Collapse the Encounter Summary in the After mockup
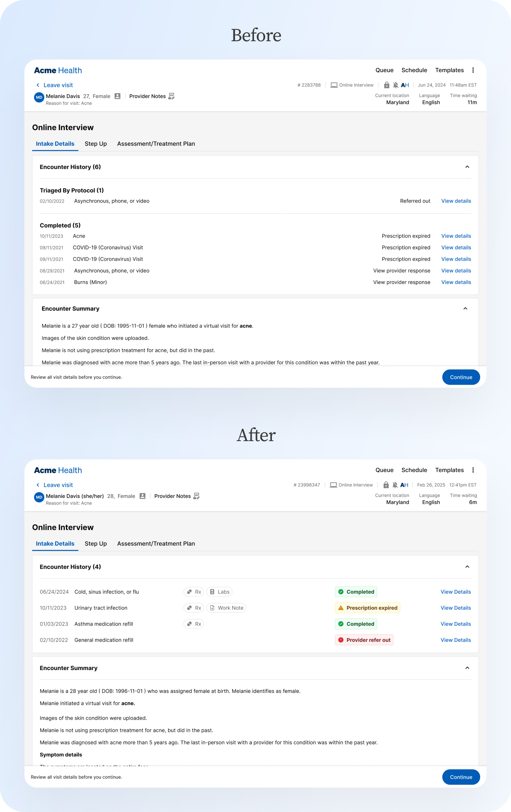 click(467, 668)
